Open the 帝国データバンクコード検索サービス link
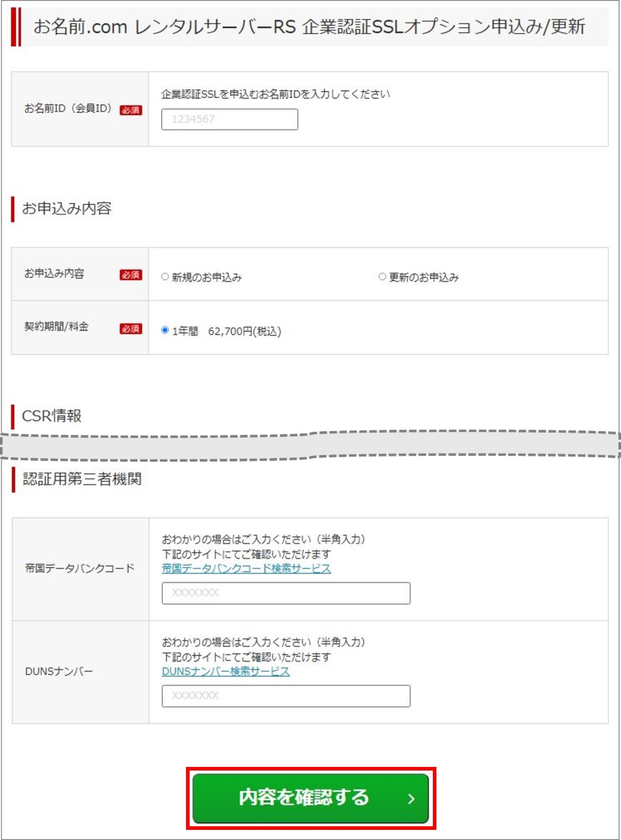The width and height of the screenshot is (621, 840). coord(247,569)
